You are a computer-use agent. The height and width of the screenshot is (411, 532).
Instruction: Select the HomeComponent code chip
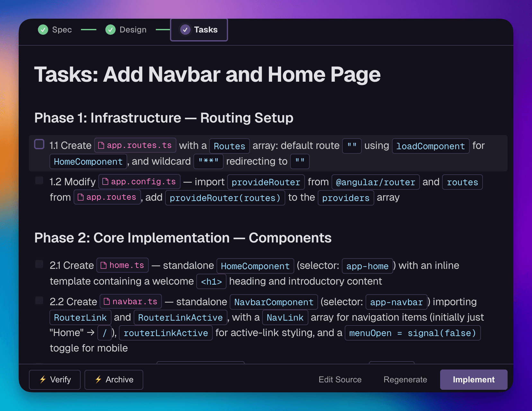(88, 161)
